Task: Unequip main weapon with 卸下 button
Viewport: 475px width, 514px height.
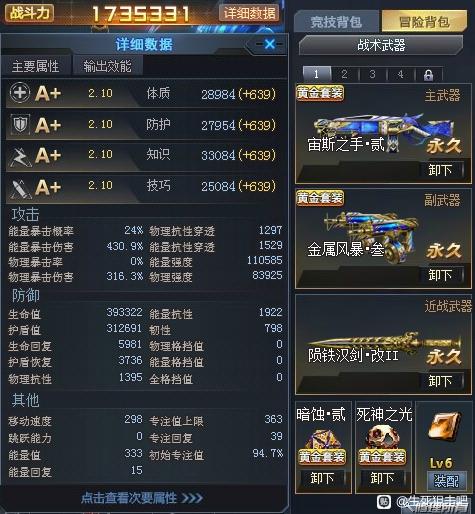Action: 441,170
